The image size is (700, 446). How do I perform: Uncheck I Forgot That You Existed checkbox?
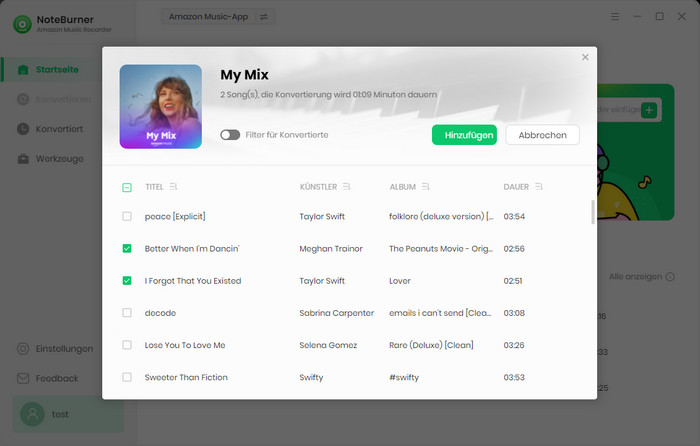pos(127,281)
